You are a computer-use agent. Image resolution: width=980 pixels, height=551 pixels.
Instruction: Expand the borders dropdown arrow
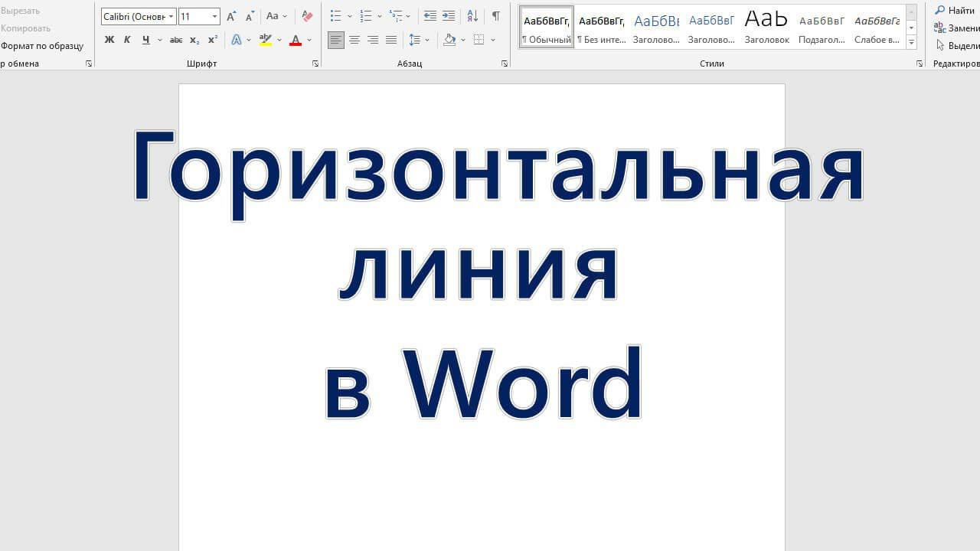click(493, 40)
